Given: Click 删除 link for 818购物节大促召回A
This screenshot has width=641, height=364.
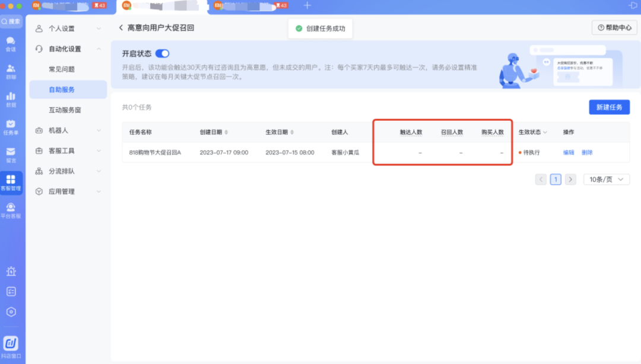Looking at the screenshot, I should (587, 152).
